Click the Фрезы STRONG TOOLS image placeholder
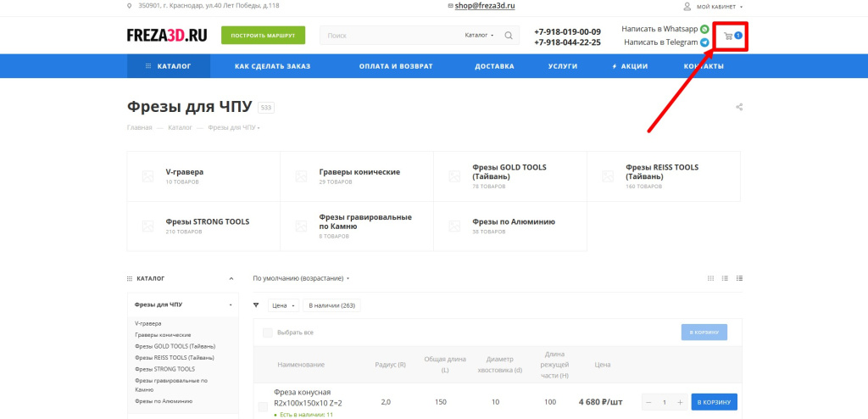 coord(147,226)
